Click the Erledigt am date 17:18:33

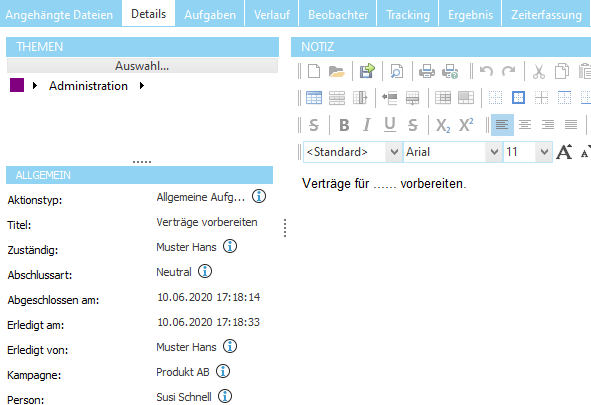point(208,322)
